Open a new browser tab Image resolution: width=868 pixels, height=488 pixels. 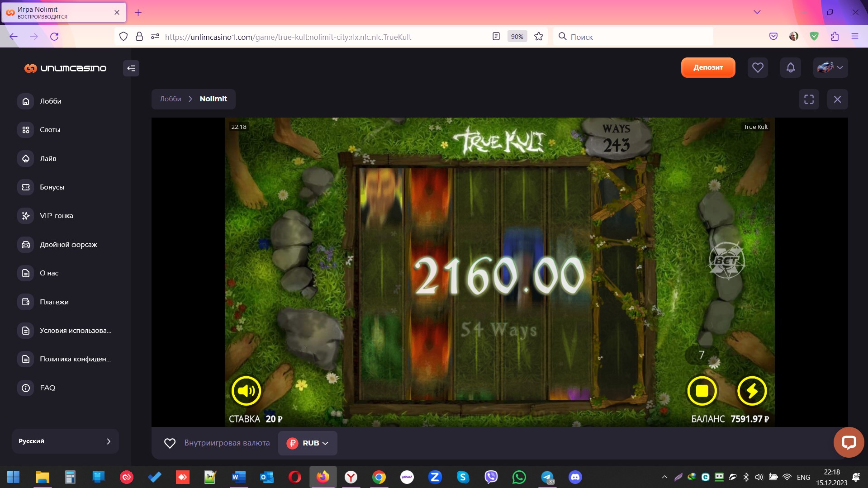tap(138, 13)
